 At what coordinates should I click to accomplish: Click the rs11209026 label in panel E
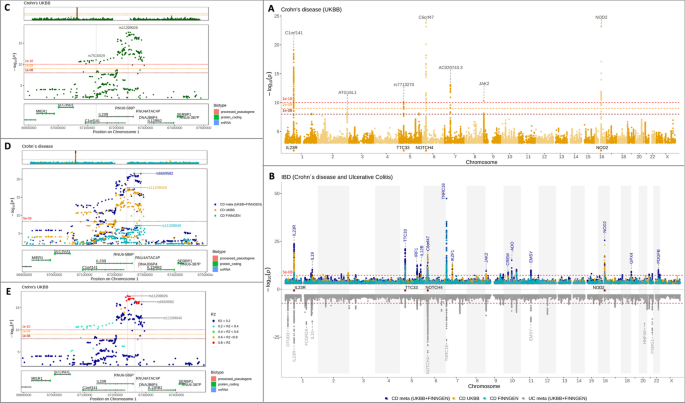click(x=158, y=295)
